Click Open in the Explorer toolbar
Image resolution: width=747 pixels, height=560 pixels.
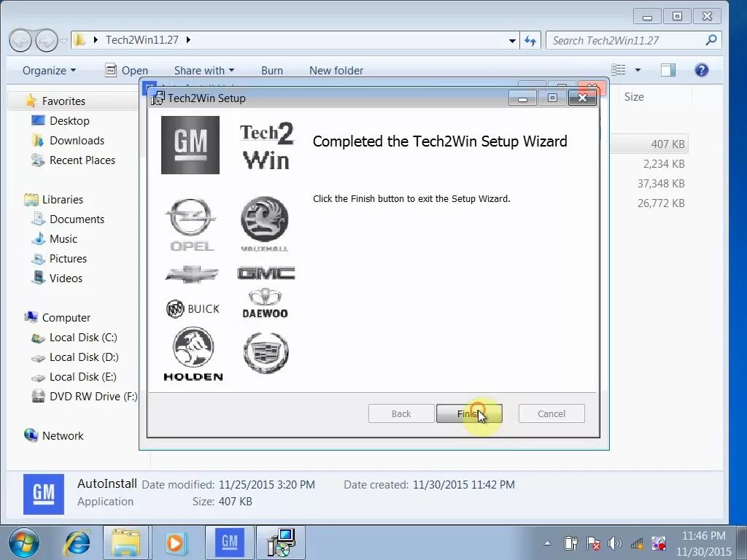126,71
